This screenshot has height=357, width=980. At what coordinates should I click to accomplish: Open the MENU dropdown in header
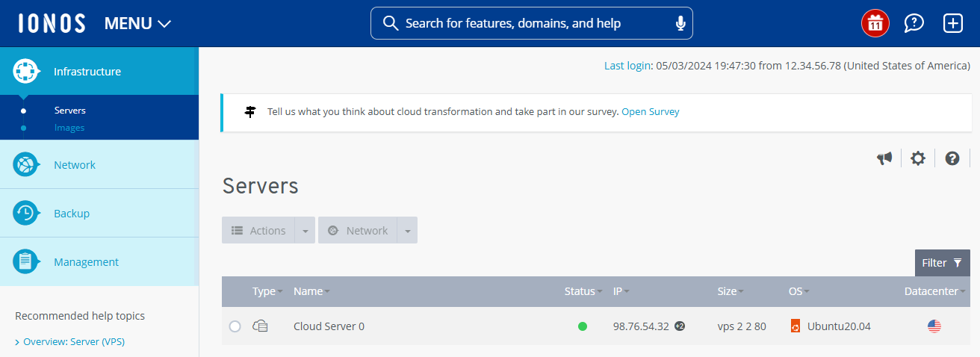(x=138, y=23)
